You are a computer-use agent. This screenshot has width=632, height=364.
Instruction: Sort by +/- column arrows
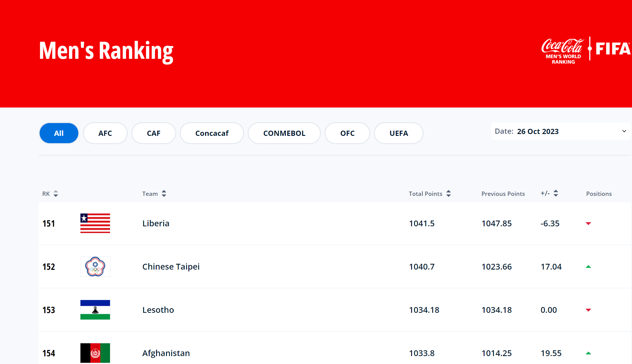556,193
